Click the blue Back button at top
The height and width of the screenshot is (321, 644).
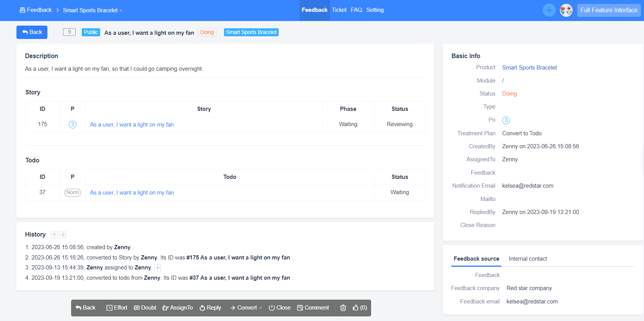(32, 32)
